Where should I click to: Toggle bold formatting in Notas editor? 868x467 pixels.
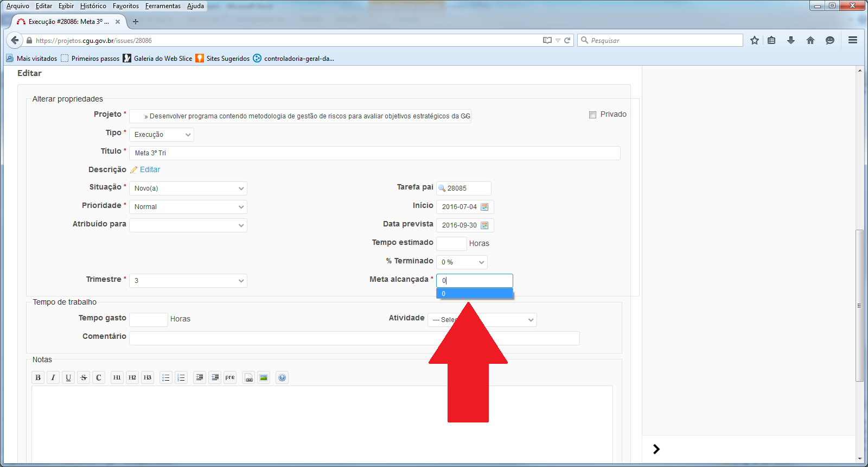click(x=38, y=377)
